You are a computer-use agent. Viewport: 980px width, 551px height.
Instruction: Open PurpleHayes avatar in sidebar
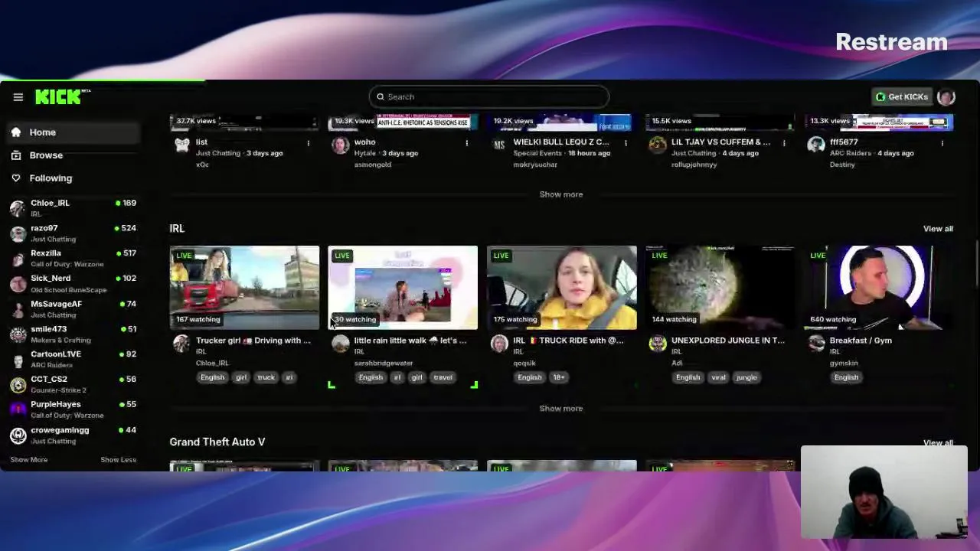click(18, 410)
